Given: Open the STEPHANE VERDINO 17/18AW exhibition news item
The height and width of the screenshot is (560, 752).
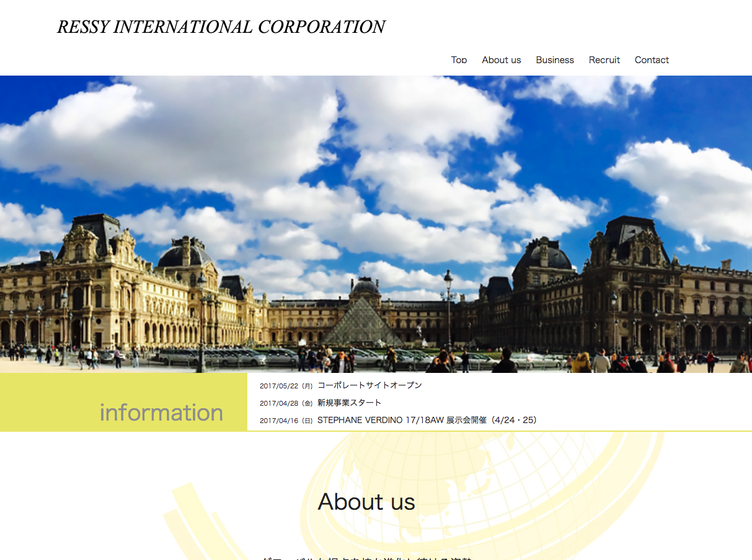Looking at the screenshot, I should [427, 420].
